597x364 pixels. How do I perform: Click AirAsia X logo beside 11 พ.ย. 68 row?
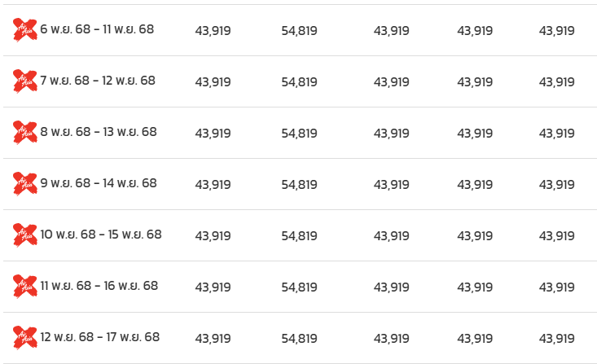click(25, 287)
